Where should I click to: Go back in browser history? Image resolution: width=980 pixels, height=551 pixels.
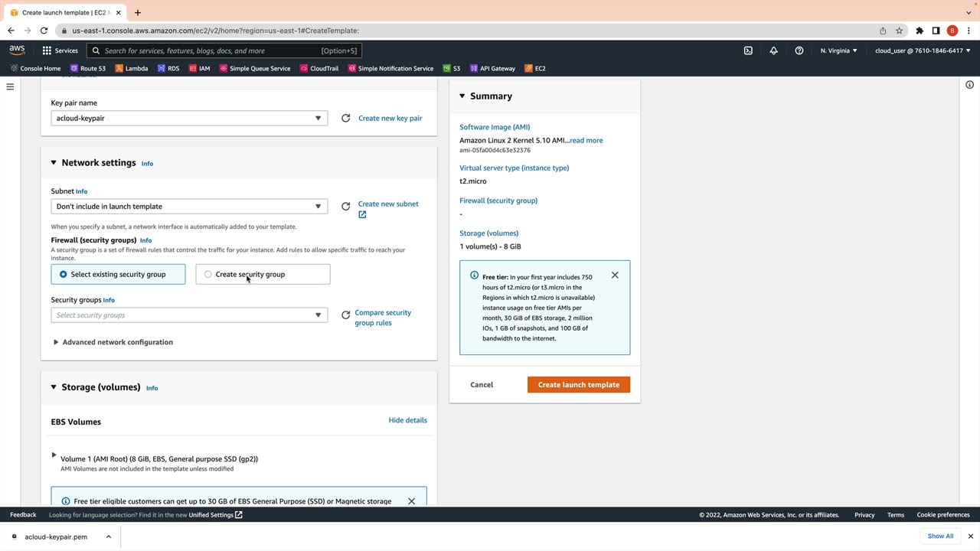(11, 31)
